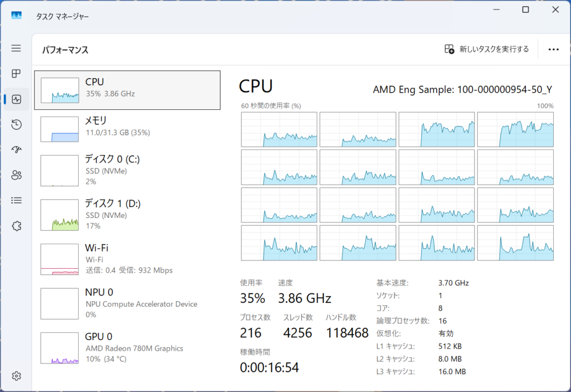Viewport: 571px width, 392px height.
Task: Click the 'L3 キャッシュ:' label
Action: point(395,371)
